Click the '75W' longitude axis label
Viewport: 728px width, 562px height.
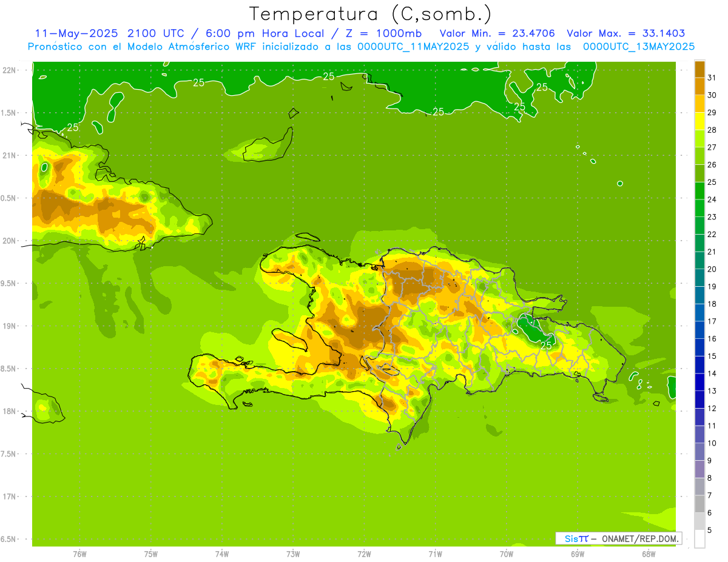click(151, 554)
